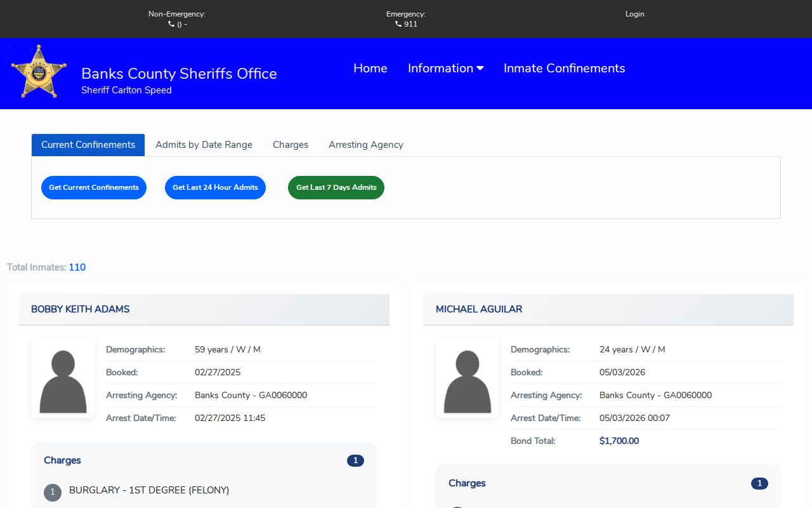This screenshot has height=508, width=812.
Task: Click Get Current Confinements button
Action: pyautogui.click(x=94, y=187)
